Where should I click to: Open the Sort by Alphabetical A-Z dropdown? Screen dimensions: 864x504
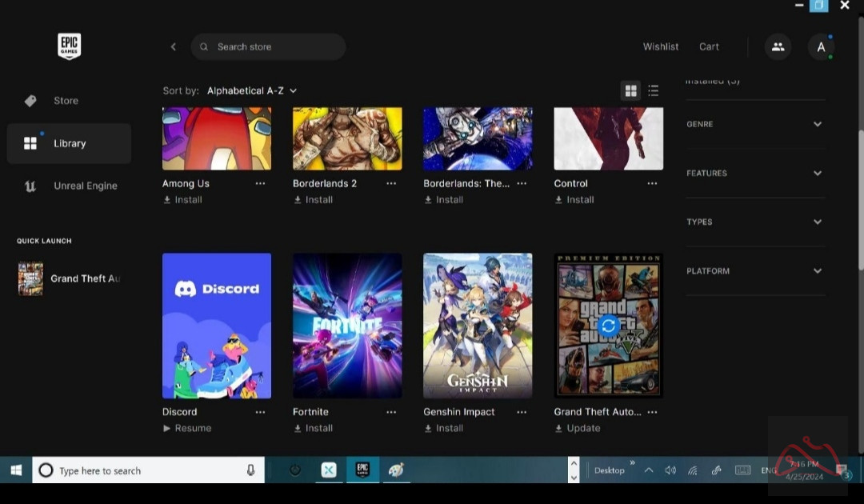[252, 91]
